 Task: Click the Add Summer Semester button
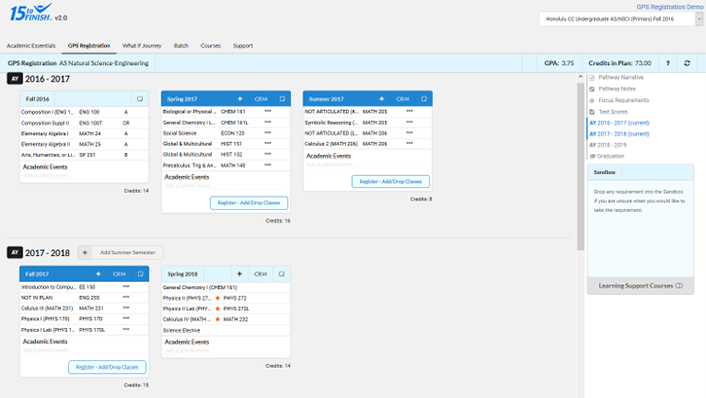point(121,253)
